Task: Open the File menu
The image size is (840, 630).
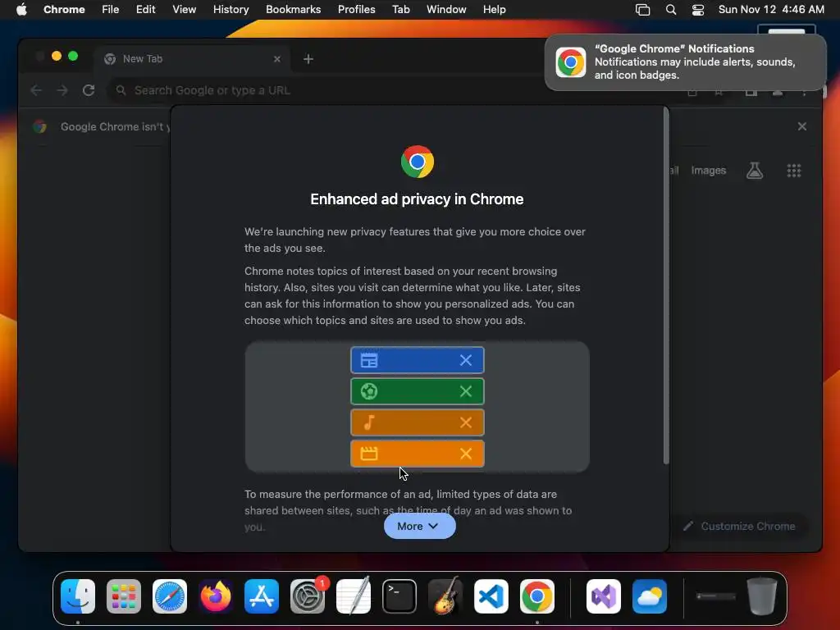Action: pyautogui.click(x=111, y=10)
